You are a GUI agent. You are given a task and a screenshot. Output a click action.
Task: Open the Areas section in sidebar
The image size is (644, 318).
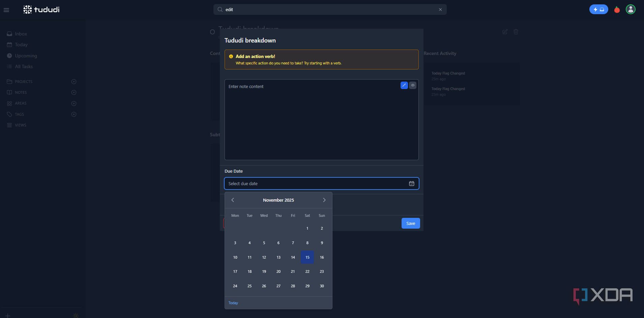point(21,104)
